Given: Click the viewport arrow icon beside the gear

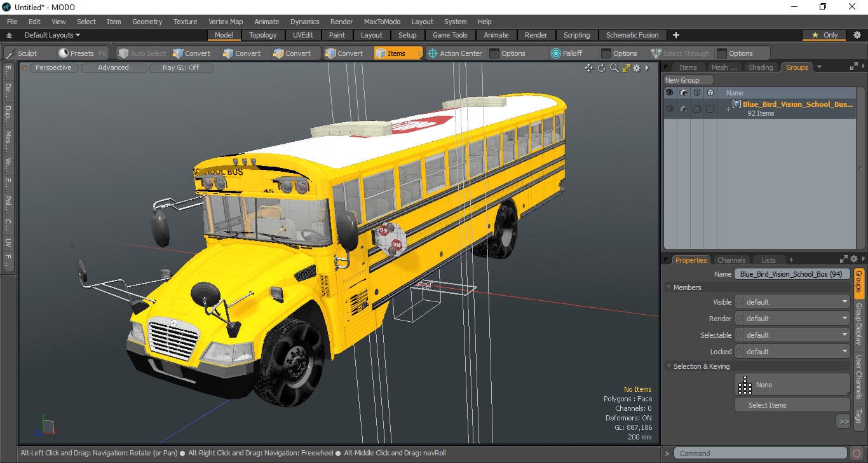Looking at the screenshot, I should pos(647,68).
